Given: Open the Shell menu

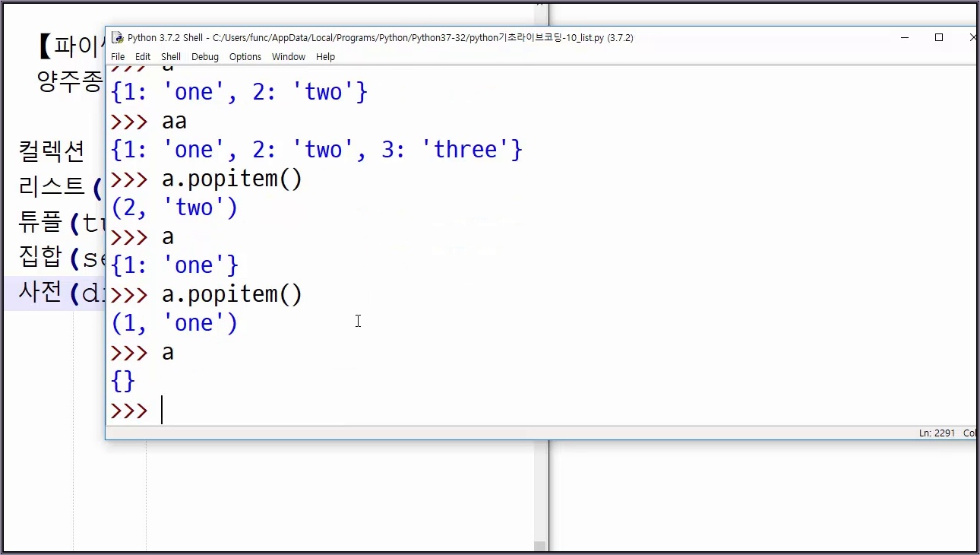Looking at the screenshot, I should [x=171, y=57].
